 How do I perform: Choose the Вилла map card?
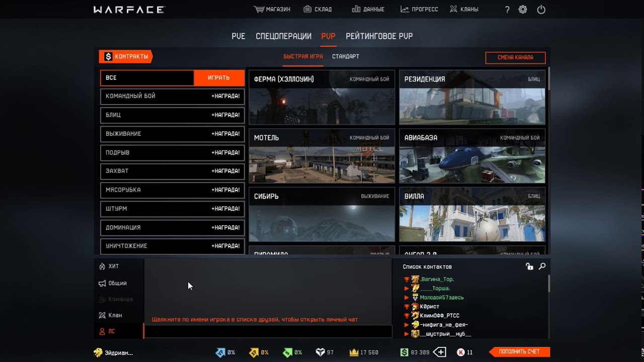[472, 215]
